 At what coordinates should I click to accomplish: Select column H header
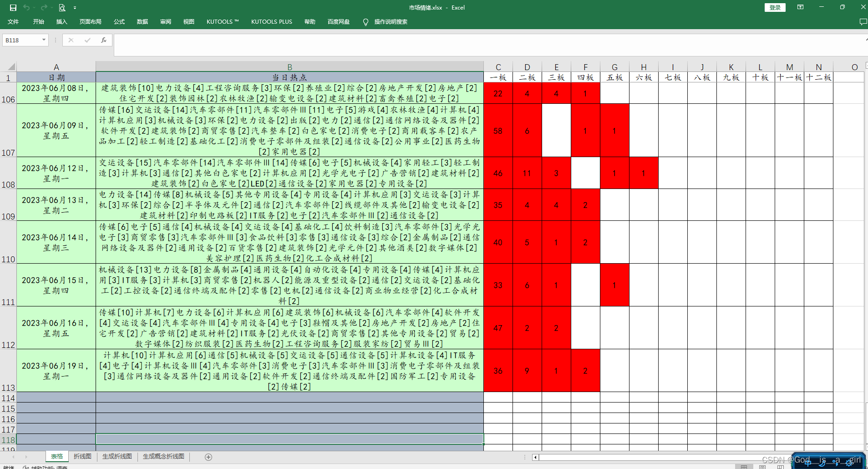[x=644, y=66]
